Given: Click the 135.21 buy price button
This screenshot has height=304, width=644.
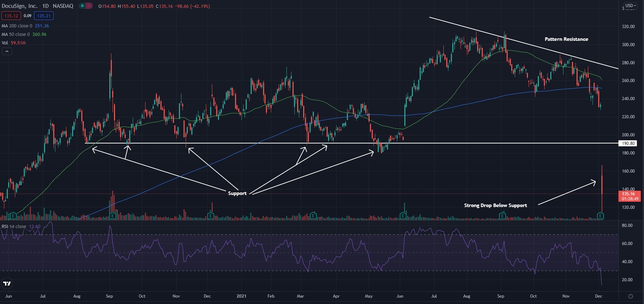Looking at the screenshot, I should (x=44, y=16).
